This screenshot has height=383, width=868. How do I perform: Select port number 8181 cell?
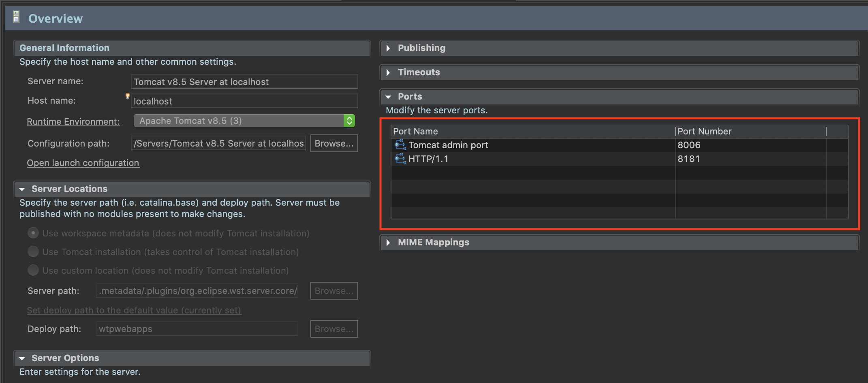click(750, 159)
